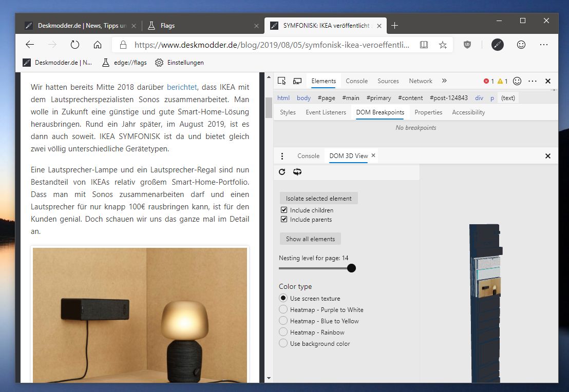Open the Event Listeners subtab
The height and width of the screenshot is (392, 569).
tap(326, 112)
